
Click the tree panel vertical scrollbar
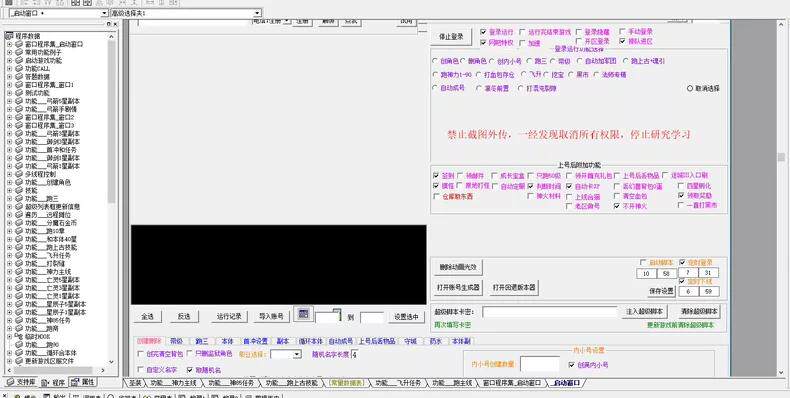coord(111,199)
